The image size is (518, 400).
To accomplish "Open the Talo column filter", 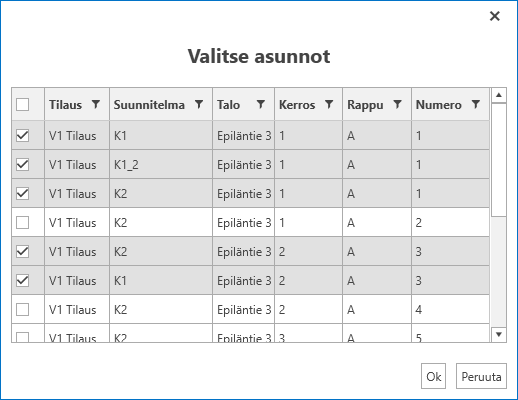I will click(x=261, y=105).
